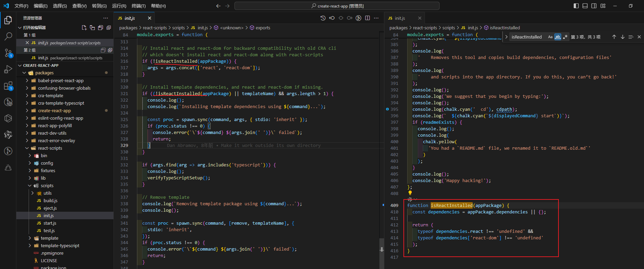This screenshot has width=644, height=269.
Task: Go to previous match in find widget
Action: 614,37
